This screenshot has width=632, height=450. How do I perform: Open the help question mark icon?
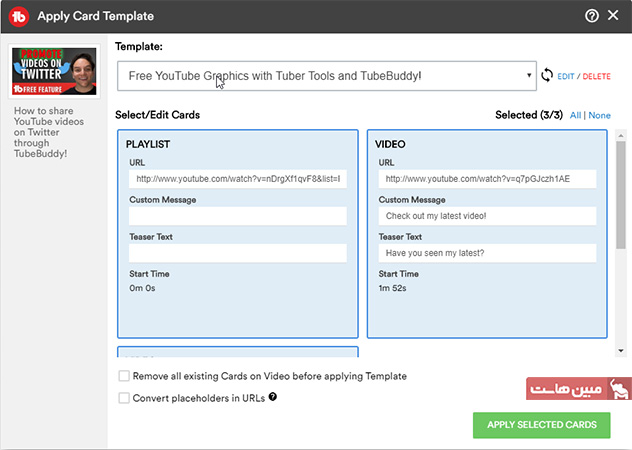pos(591,16)
